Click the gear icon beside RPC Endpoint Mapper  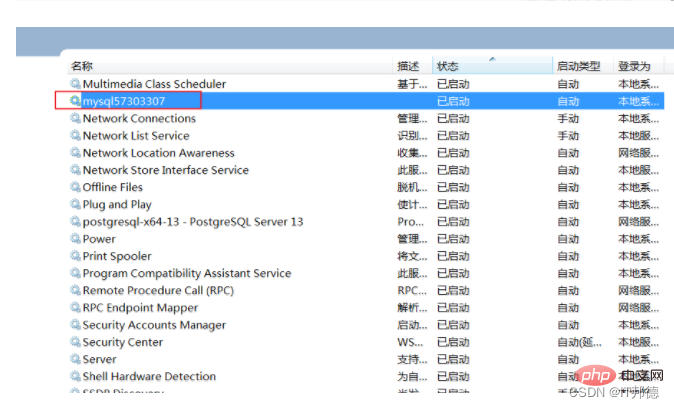point(75,307)
